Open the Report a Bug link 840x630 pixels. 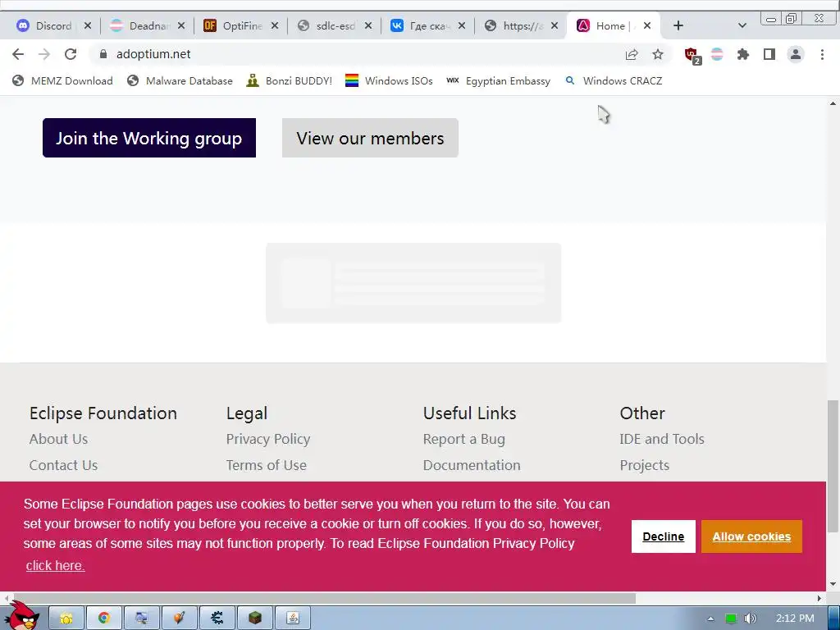tap(464, 439)
